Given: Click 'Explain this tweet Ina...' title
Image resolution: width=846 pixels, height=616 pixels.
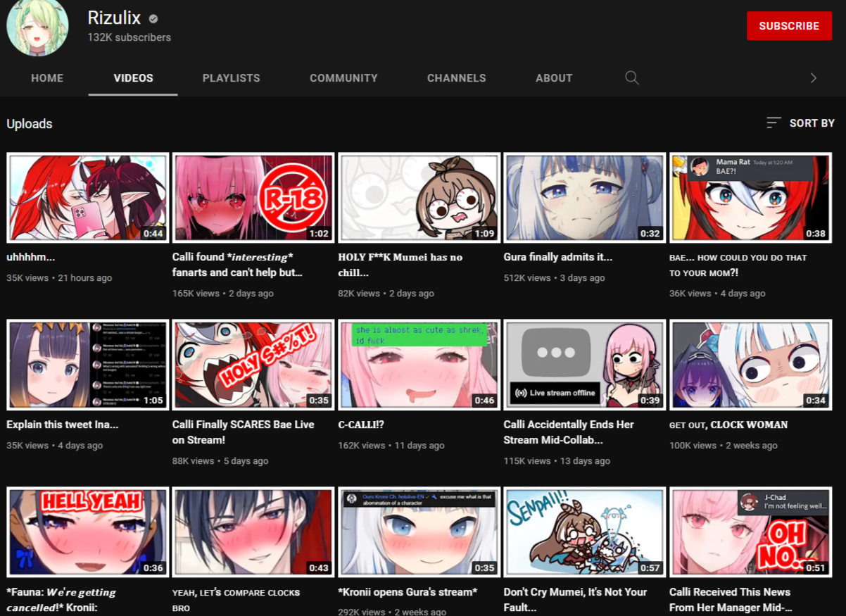Looking at the screenshot, I should pyautogui.click(x=63, y=425).
